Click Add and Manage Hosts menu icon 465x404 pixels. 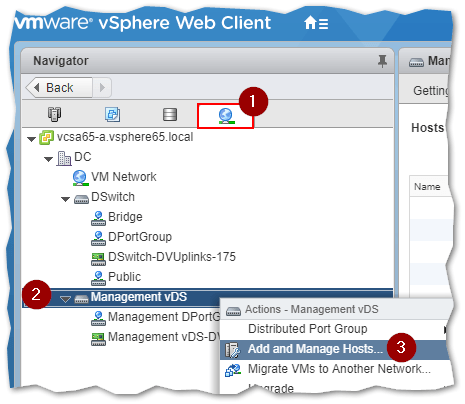click(x=232, y=350)
